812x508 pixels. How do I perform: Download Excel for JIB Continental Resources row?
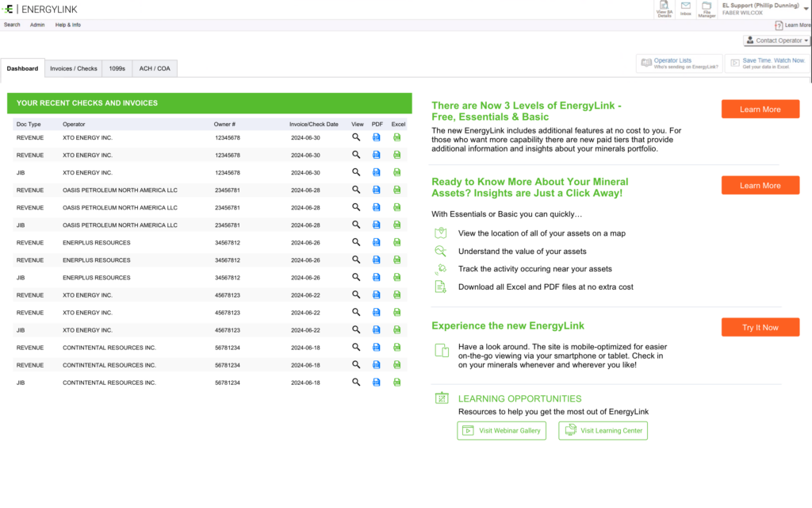(396, 382)
